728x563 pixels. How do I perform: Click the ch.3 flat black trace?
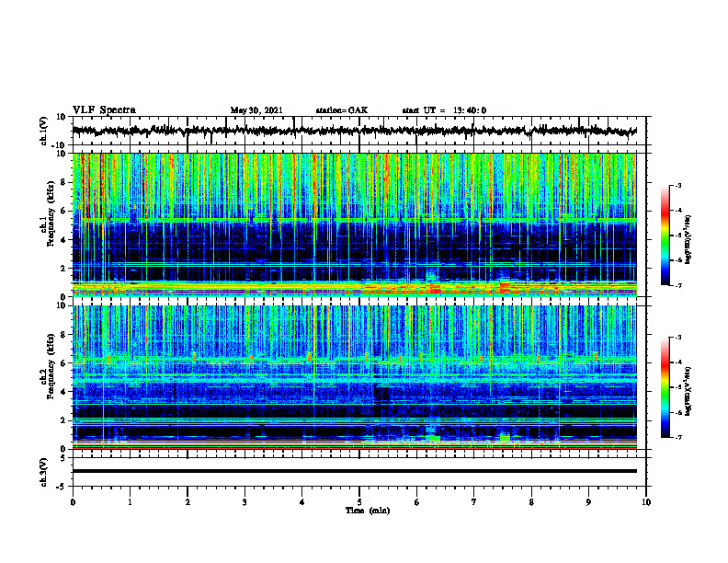(354, 471)
